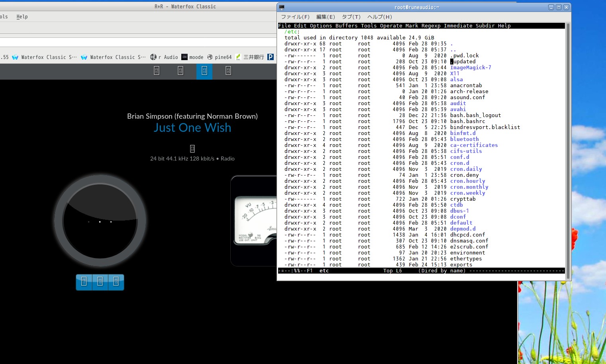Toggle repeat mode in the moOde player
Screen dimensions: 606x364
coord(84,282)
